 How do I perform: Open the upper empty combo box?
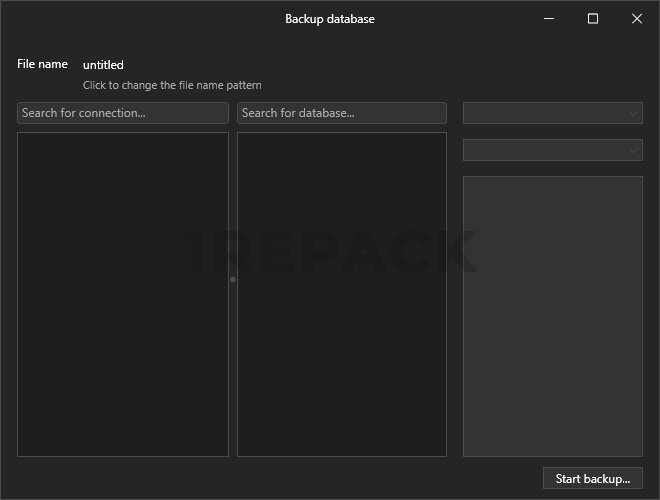(x=545, y=114)
